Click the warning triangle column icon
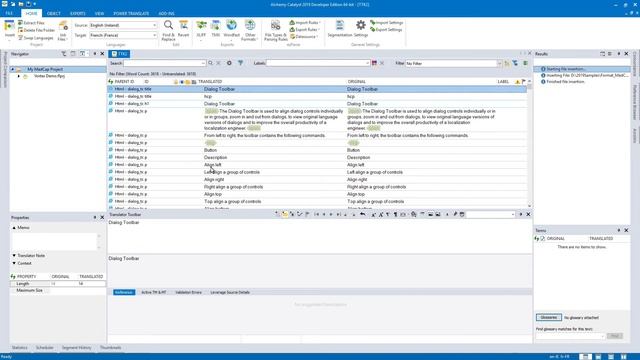 point(517,82)
